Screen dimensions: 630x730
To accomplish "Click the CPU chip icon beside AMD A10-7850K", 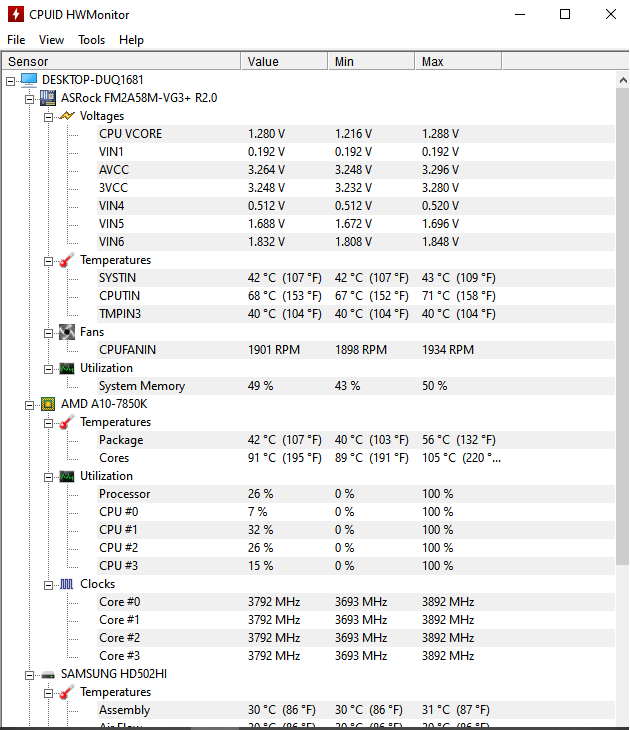I will coord(47,404).
